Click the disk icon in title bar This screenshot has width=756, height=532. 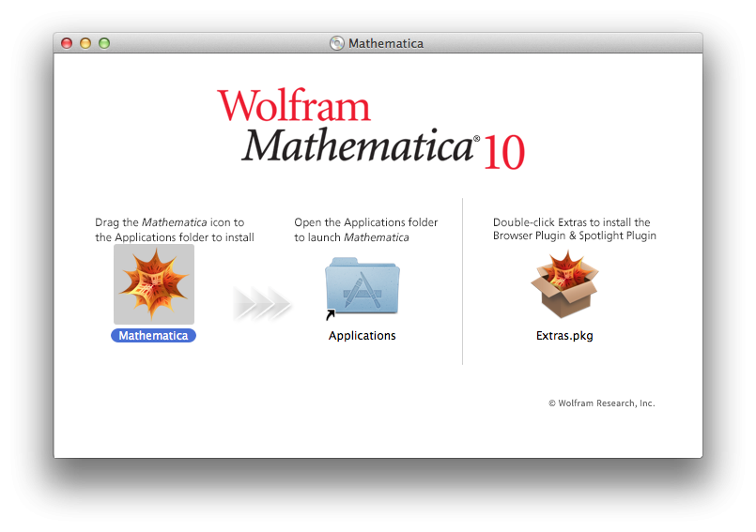coord(336,43)
